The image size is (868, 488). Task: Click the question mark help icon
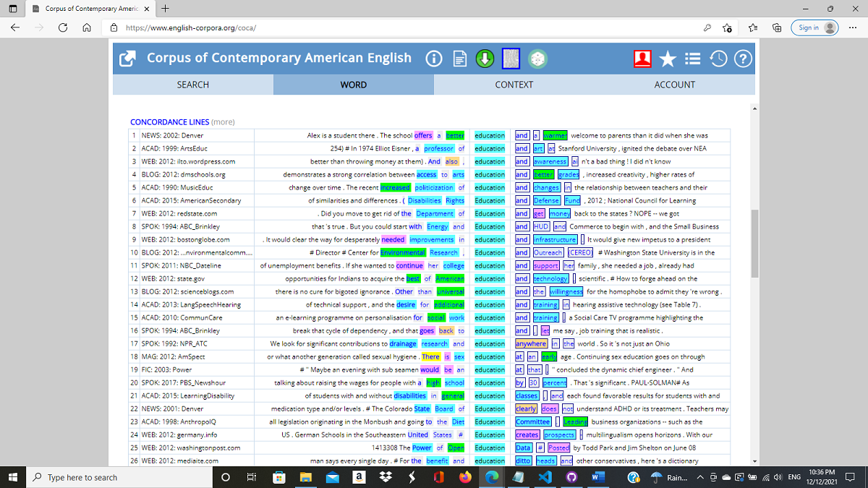(x=744, y=59)
